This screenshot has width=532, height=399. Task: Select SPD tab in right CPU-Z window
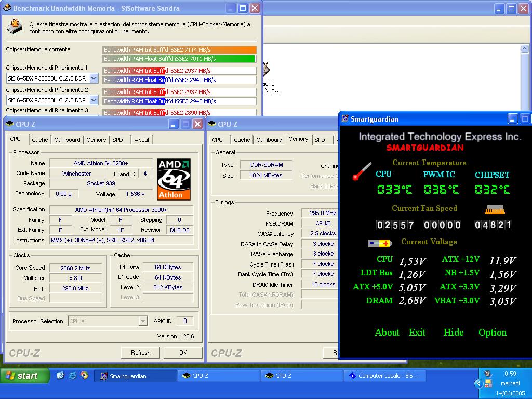320,139
